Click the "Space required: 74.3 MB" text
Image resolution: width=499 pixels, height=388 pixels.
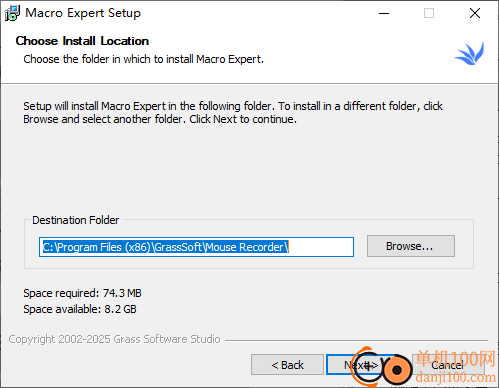(82, 293)
